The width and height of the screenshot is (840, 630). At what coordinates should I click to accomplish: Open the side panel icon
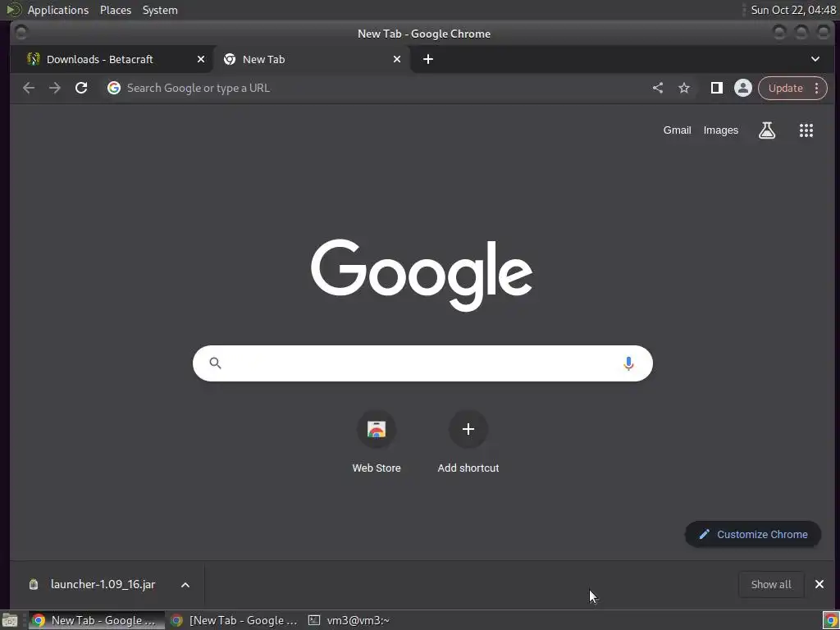point(716,88)
